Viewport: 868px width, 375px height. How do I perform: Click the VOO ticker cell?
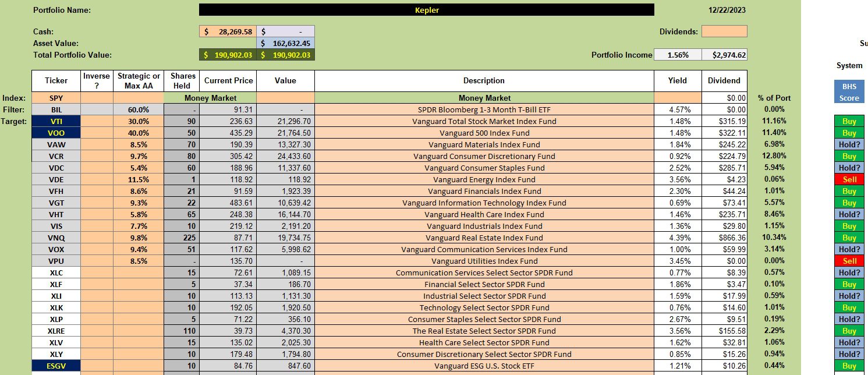coord(56,133)
